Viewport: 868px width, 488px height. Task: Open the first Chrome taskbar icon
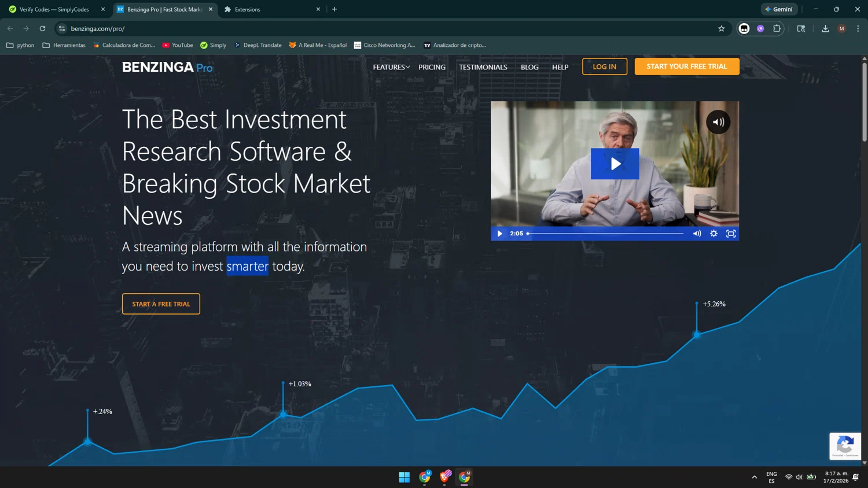click(x=425, y=477)
